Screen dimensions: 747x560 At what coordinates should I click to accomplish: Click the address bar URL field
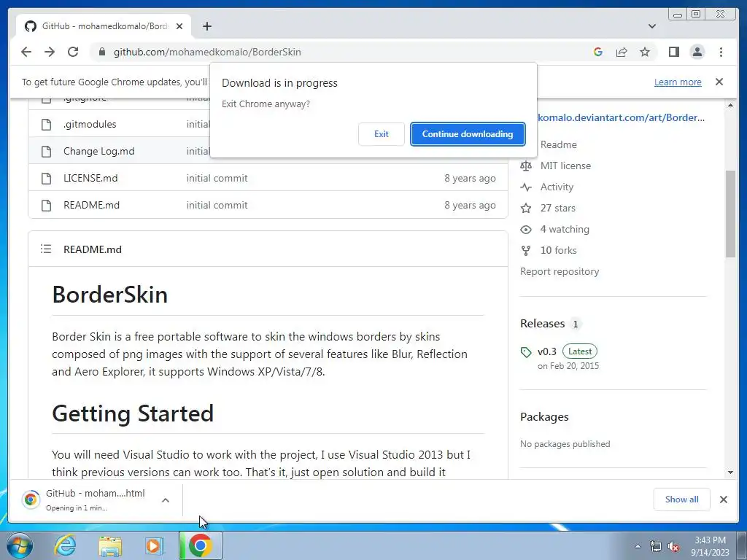207,52
